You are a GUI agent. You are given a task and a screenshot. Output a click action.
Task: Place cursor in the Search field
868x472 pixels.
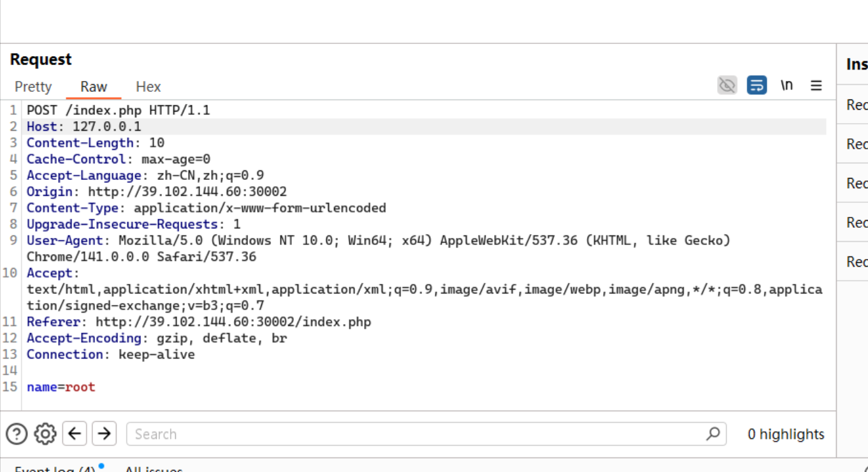pos(319,434)
